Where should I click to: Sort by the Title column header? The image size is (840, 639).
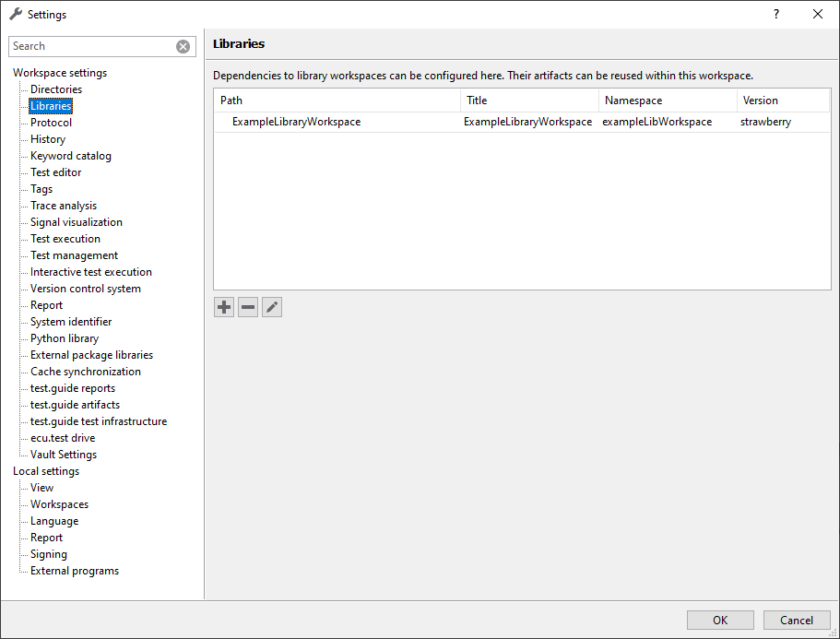tap(529, 101)
